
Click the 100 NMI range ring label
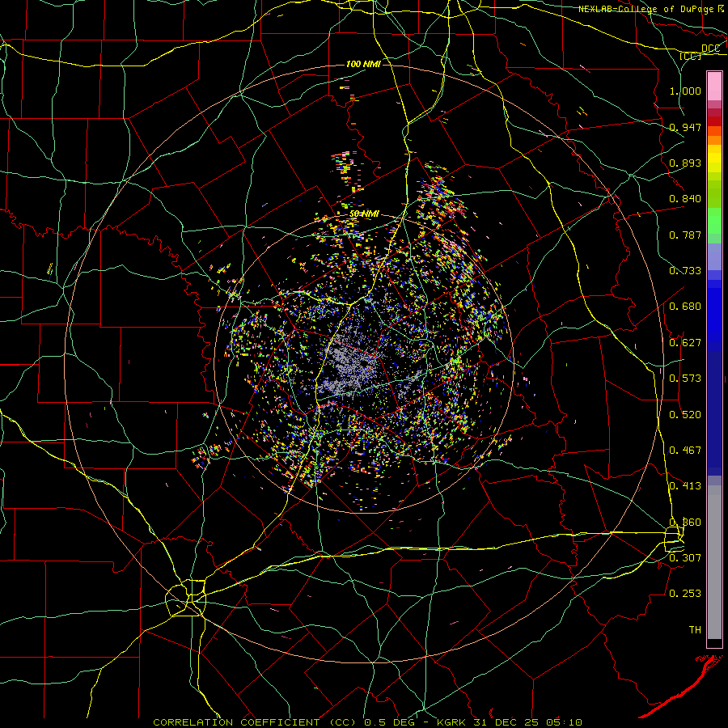tap(363, 64)
